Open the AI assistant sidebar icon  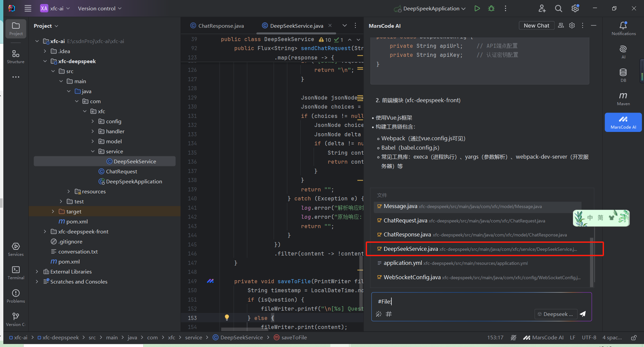(623, 52)
